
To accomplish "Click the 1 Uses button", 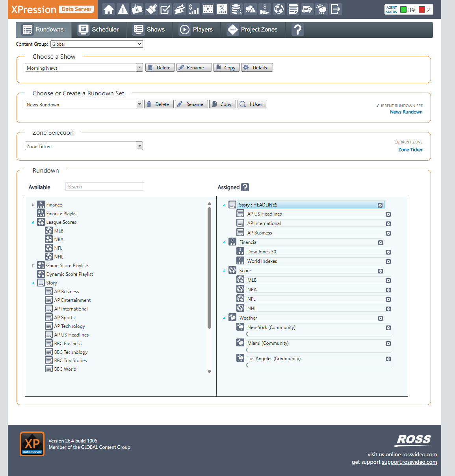I will pos(252,104).
